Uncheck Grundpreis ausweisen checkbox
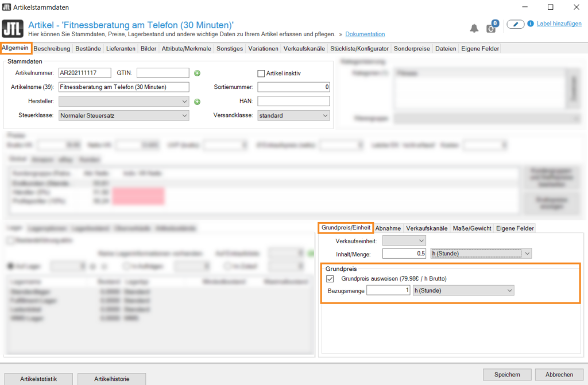This screenshot has height=385, width=588. click(330, 279)
